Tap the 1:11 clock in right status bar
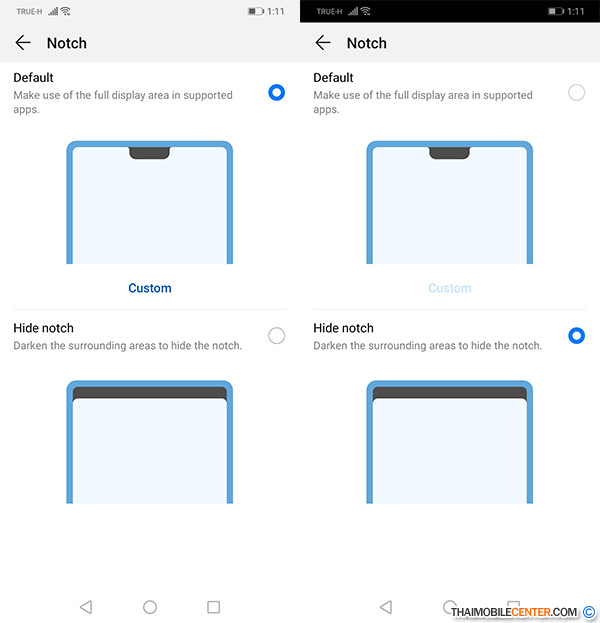 click(x=576, y=12)
